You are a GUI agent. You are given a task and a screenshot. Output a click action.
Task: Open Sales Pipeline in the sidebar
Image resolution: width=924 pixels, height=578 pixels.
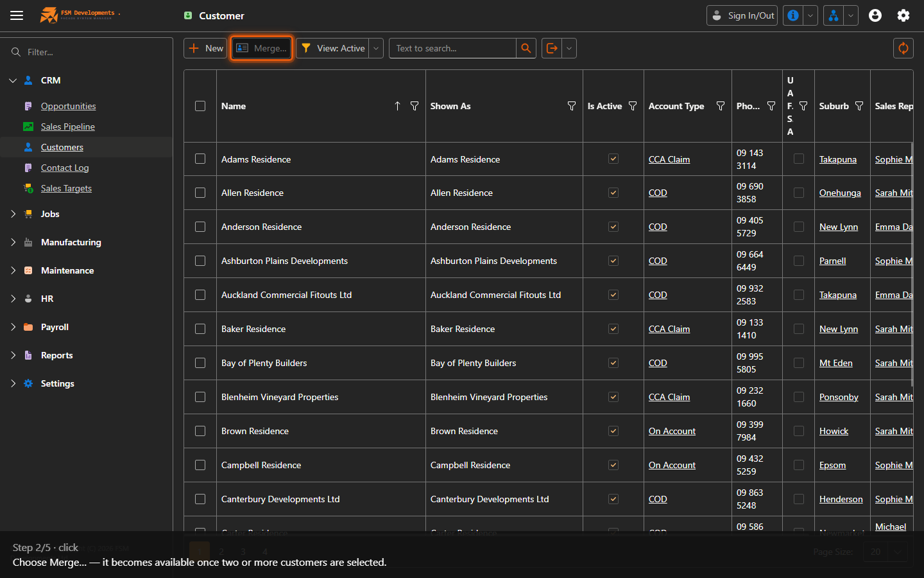[67, 127]
